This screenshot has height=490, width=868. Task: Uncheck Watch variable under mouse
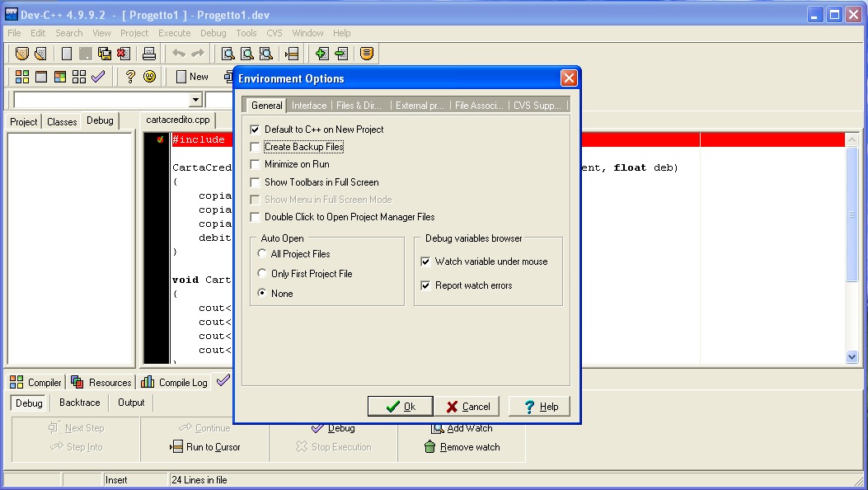(x=426, y=261)
